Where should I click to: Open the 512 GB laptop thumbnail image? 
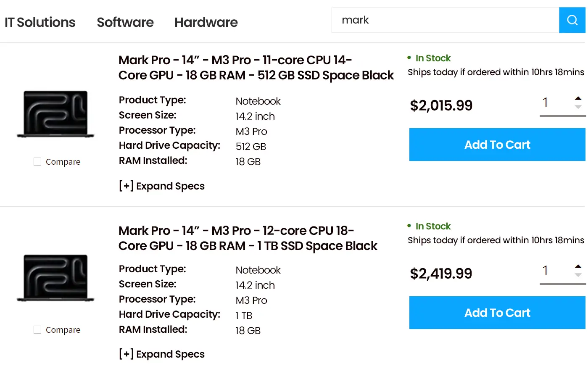(55, 114)
